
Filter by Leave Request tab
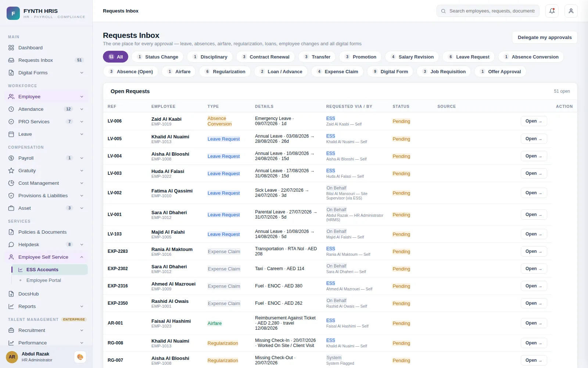(469, 57)
